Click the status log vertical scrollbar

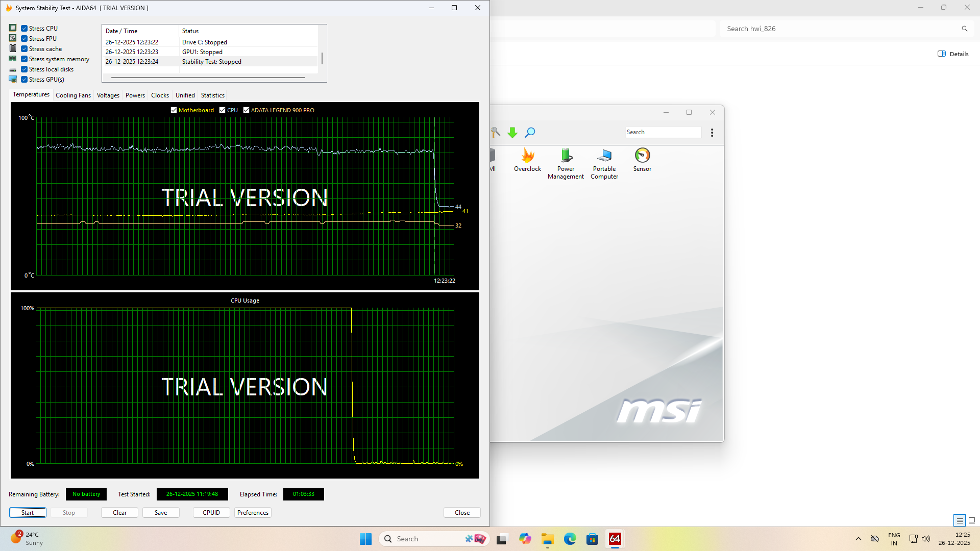(322, 57)
